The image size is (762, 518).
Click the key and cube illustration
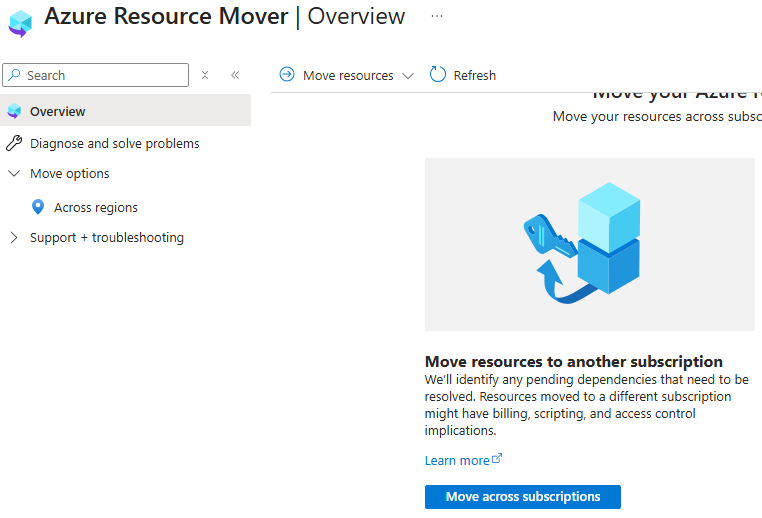589,244
